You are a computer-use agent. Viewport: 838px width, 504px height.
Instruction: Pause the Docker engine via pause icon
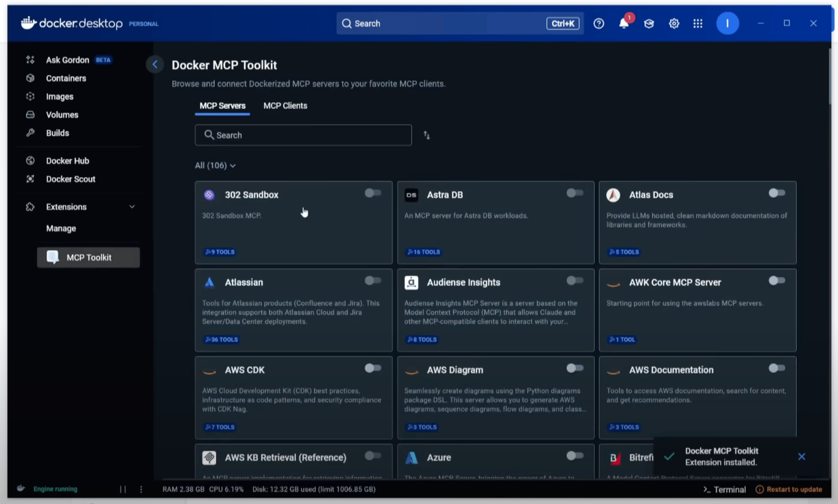pos(123,489)
